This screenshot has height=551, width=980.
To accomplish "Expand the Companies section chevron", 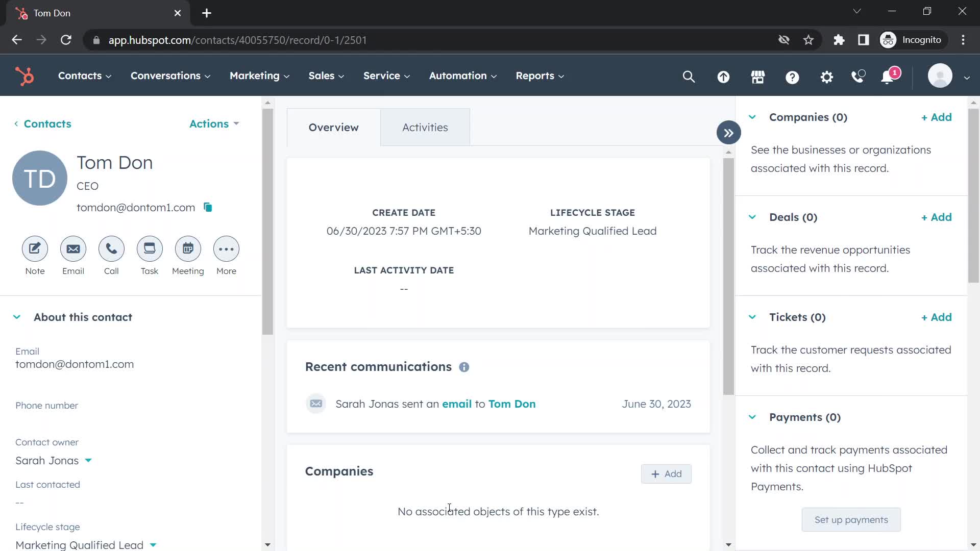I will coord(753,117).
